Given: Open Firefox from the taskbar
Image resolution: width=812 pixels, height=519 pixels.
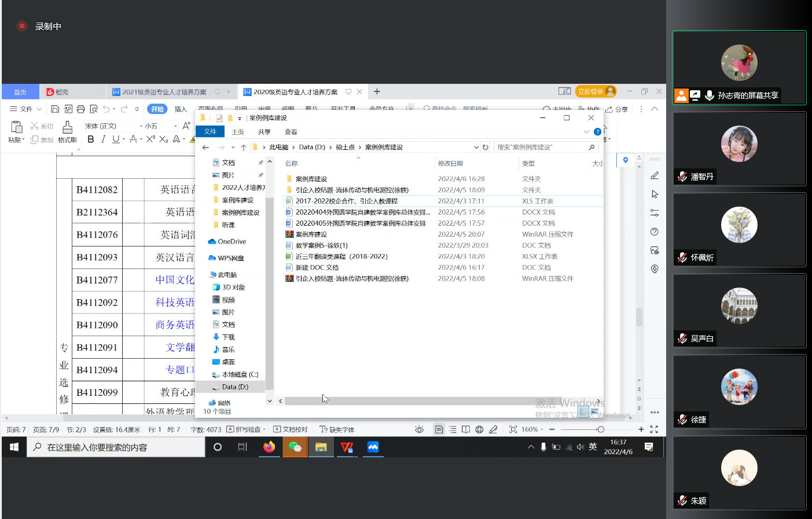Looking at the screenshot, I should coord(269,447).
